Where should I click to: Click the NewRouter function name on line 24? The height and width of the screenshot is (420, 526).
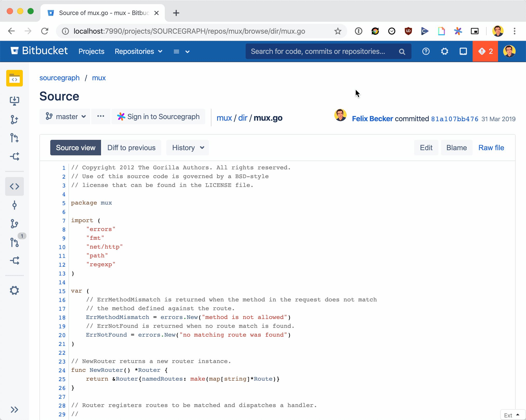[106, 370]
